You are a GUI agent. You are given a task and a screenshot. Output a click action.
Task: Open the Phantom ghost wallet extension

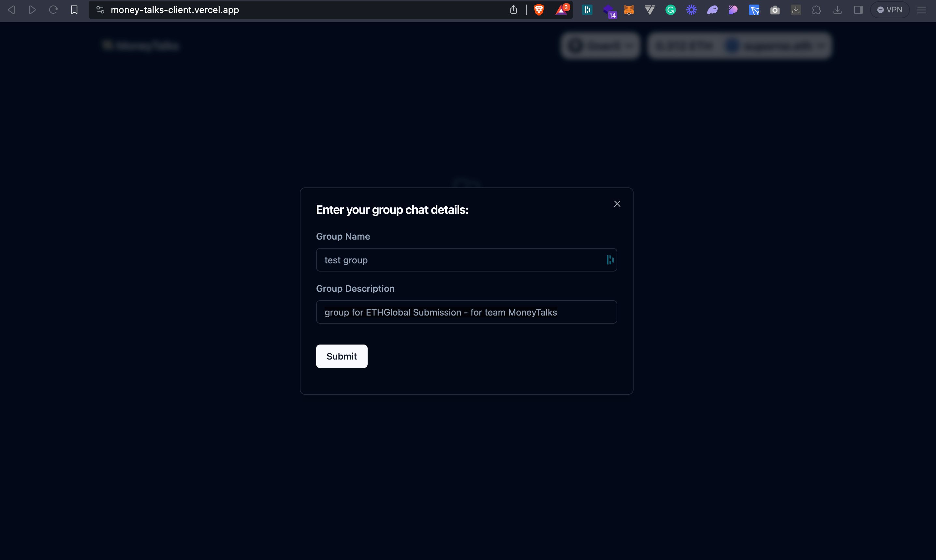(x=712, y=10)
